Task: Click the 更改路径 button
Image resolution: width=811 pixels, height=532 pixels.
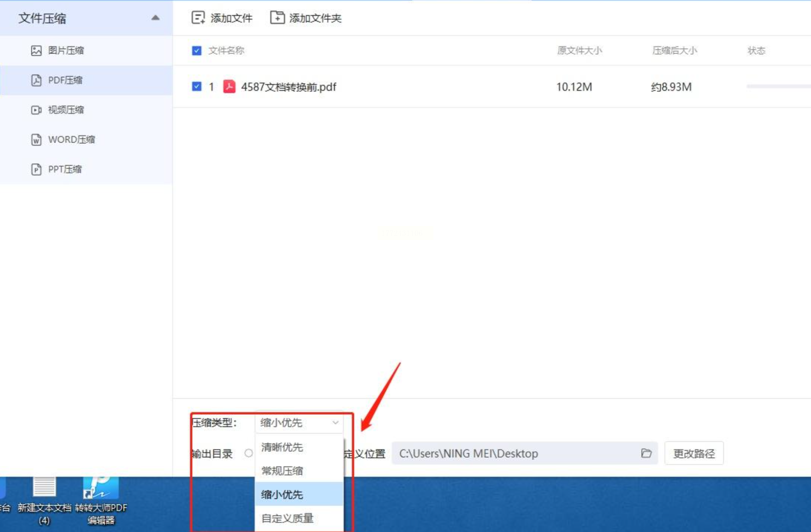Action: coord(694,453)
